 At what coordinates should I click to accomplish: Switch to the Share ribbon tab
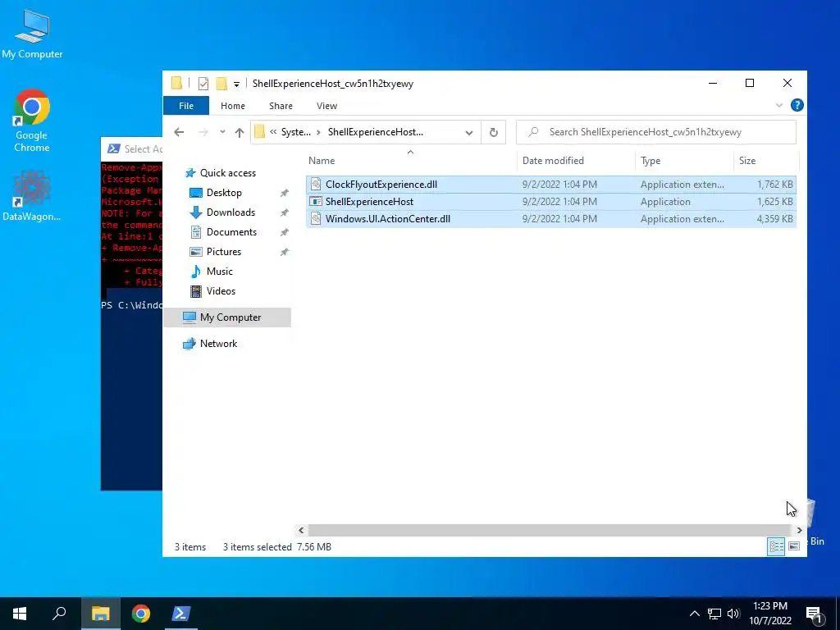point(281,106)
